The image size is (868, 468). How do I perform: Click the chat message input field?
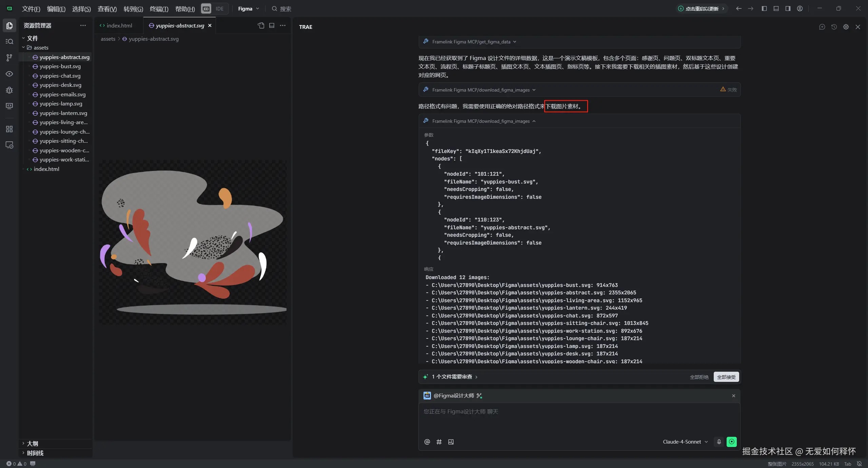576,421
